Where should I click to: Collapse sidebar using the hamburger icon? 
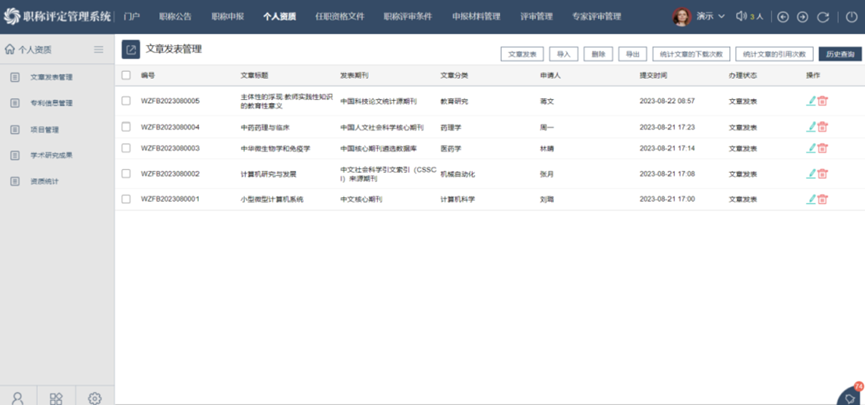coord(98,49)
